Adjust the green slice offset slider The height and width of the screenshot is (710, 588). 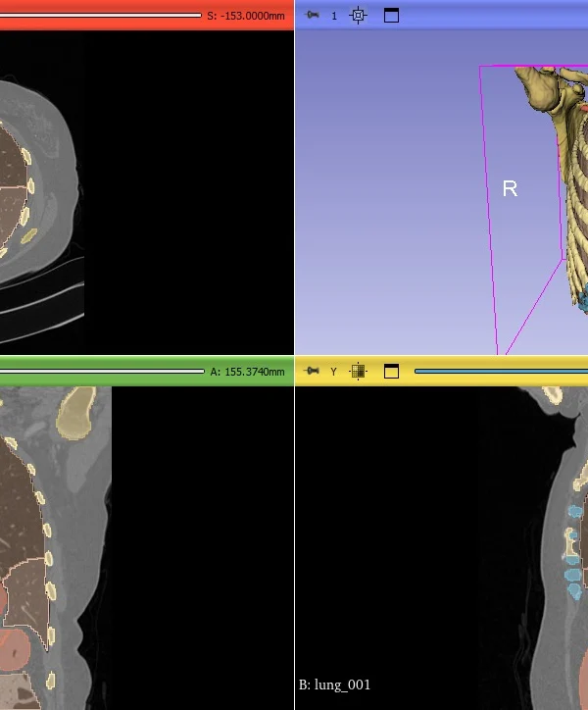point(102,372)
